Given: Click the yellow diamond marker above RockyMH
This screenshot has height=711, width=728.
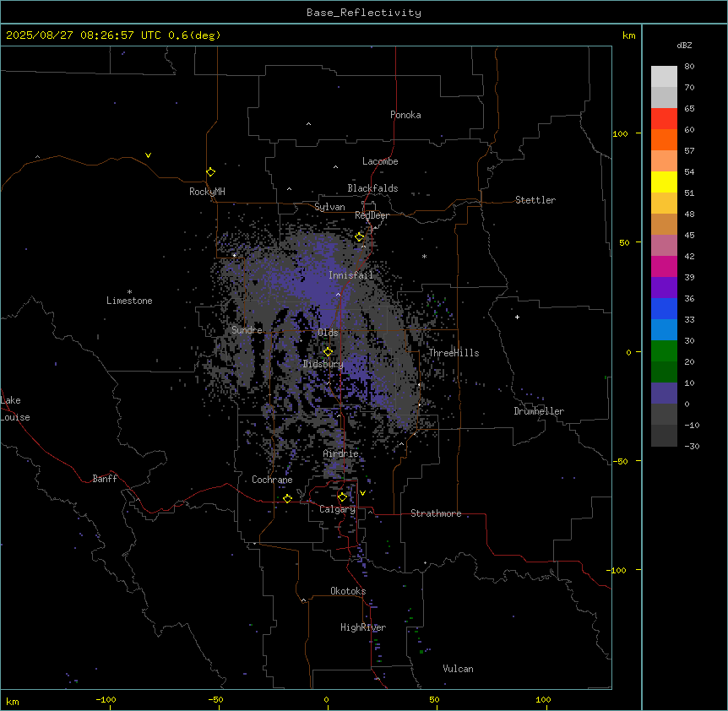Looking at the screenshot, I should (211, 172).
